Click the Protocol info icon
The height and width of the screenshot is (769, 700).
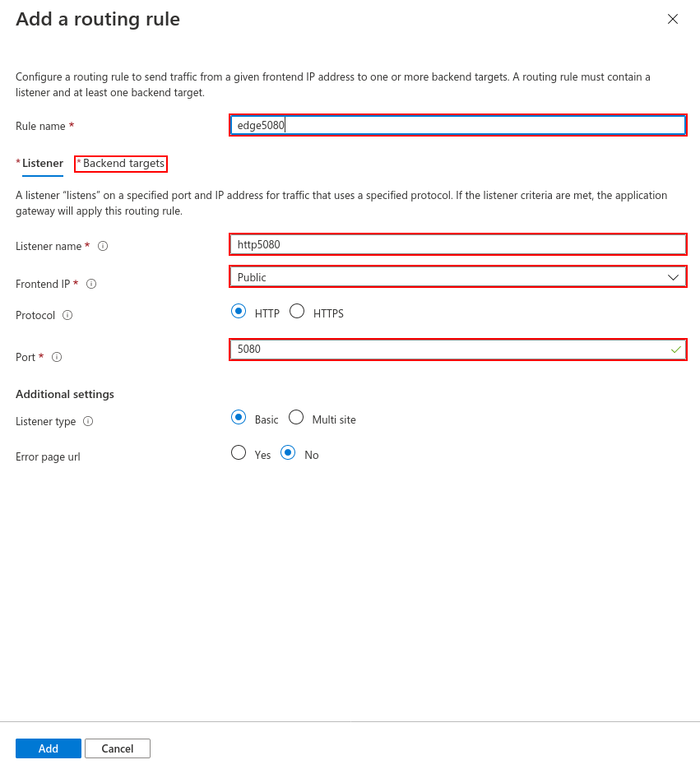pyautogui.click(x=67, y=315)
